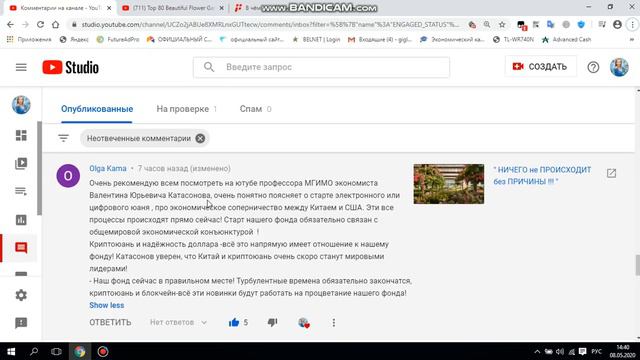Open account avatar menu in header
The width and height of the screenshot is (640, 360).
click(x=619, y=67)
